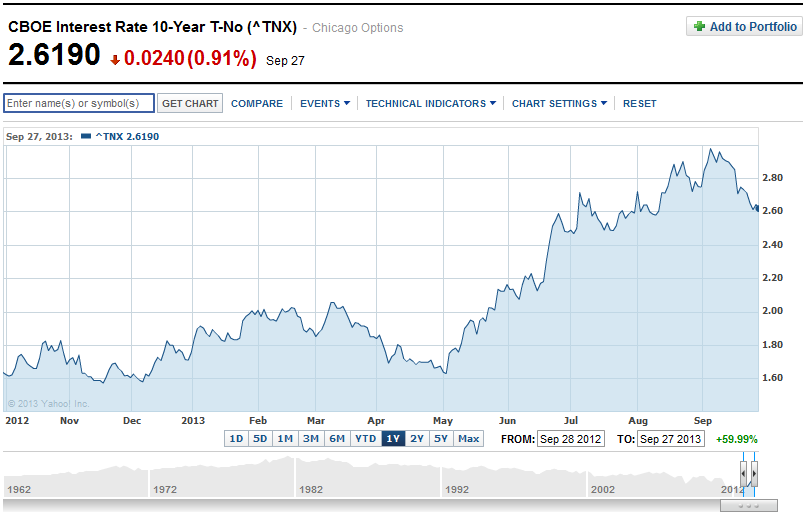The height and width of the screenshot is (512, 806).
Task: Click the green plus icon on Add to Portfolio
Action: point(699,26)
